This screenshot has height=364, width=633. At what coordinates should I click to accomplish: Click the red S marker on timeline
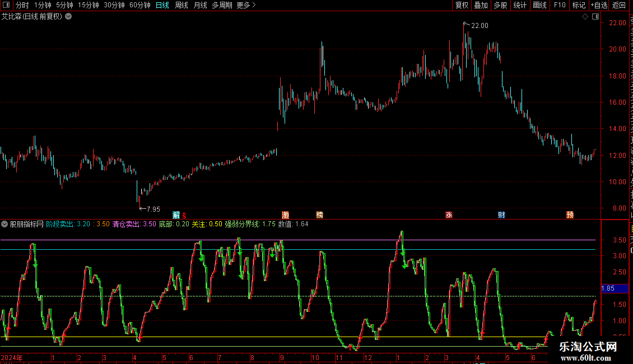click(184, 216)
